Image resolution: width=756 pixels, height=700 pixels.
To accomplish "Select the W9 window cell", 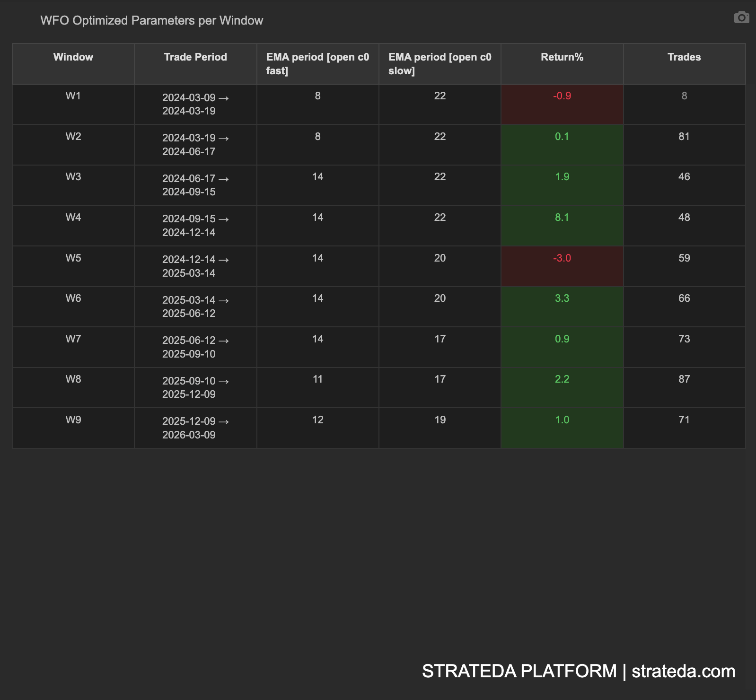I will click(73, 428).
